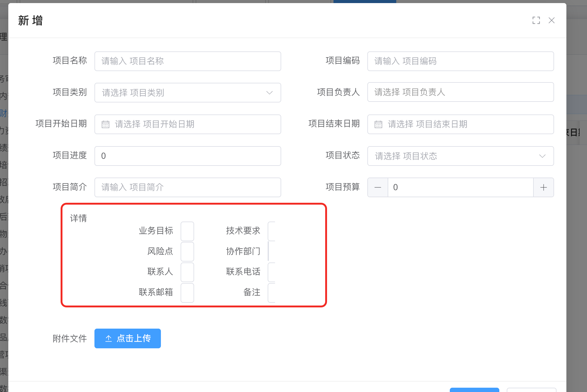Click calendar icon in 项目开始日期 field
The image size is (587, 392).
pyautogui.click(x=106, y=124)
